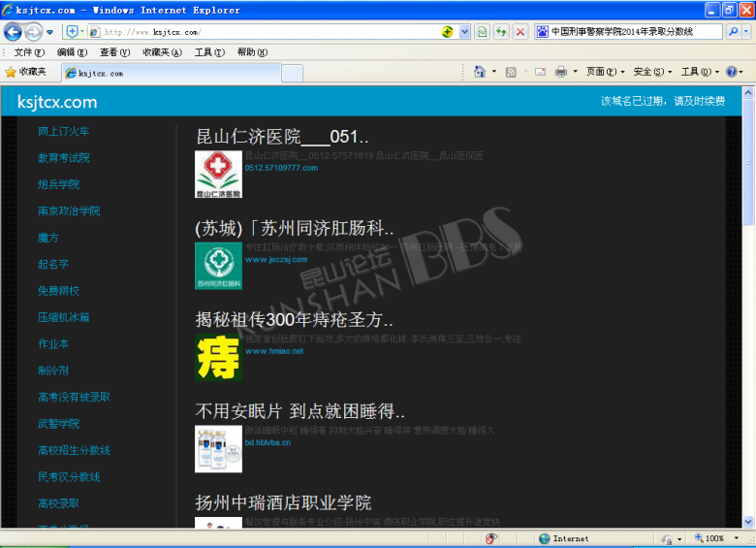This screenshot has height=548, width=756.
Task: Click the Print icon
Action: 561,72
